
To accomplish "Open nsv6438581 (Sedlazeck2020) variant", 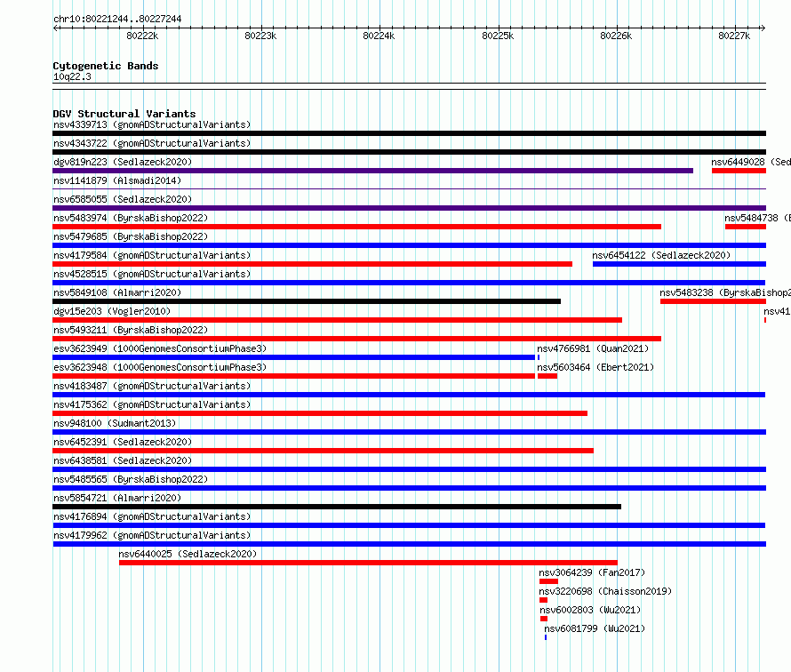I will click(123, 460).
